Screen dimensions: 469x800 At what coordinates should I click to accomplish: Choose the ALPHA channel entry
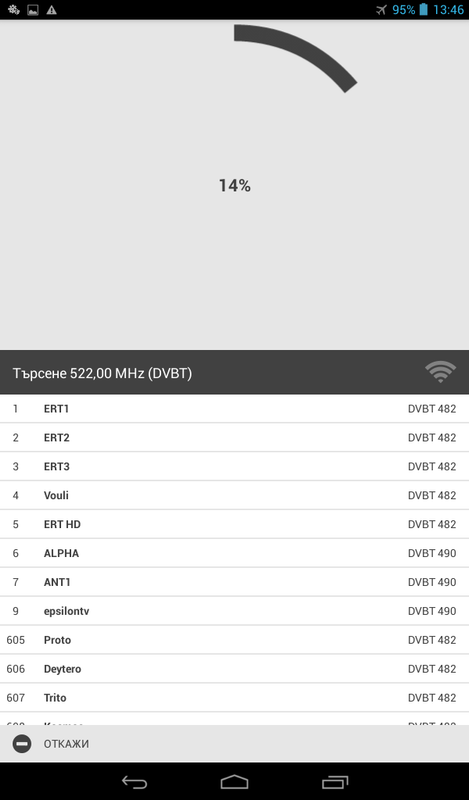[x=234, y=553]
